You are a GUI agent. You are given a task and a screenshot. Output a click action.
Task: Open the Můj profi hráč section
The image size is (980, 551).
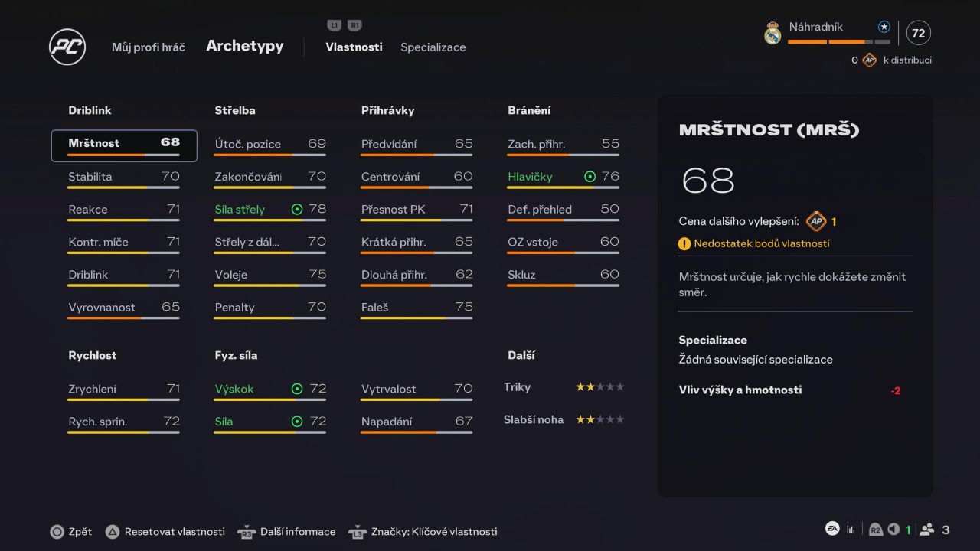tap(148, 47)
